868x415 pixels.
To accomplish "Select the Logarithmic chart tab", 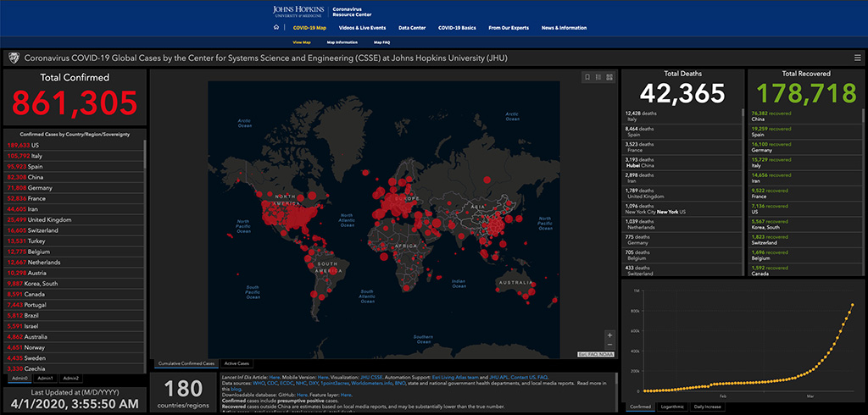I will (672, 407).
